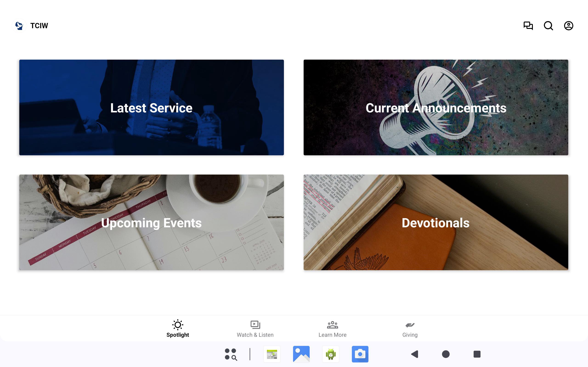Viewport: 588px width, 367px height.
Task: Tap the Android home circle button
Action: [446, 354]
